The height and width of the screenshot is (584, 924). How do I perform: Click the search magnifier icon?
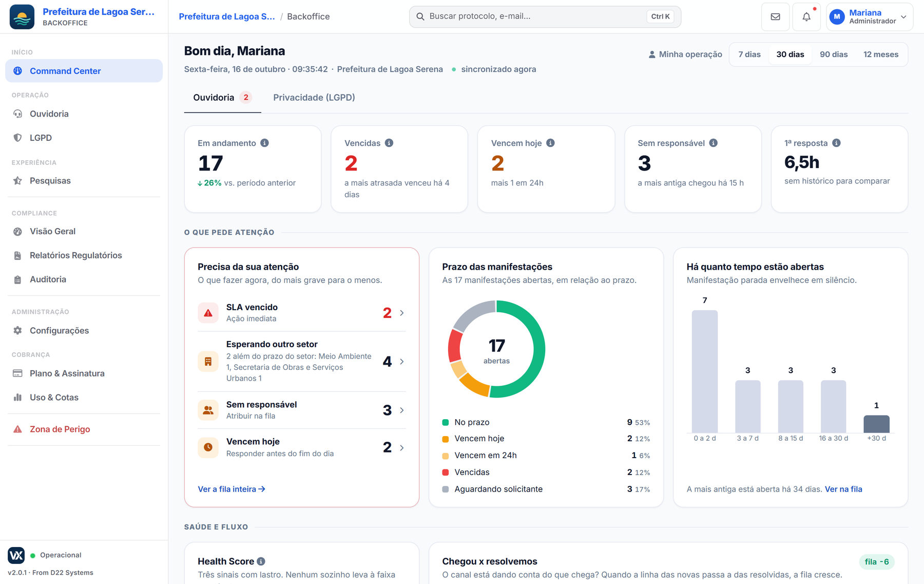click(x=420, y=16)
